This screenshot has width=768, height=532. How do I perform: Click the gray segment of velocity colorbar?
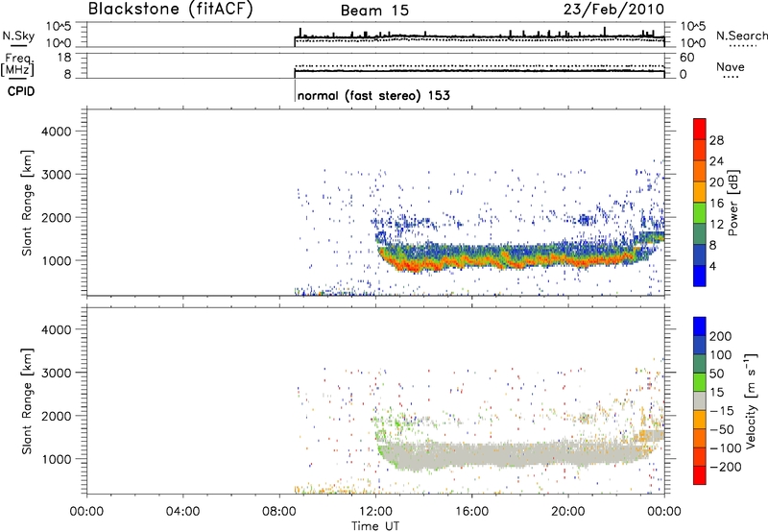pos(700,400)
